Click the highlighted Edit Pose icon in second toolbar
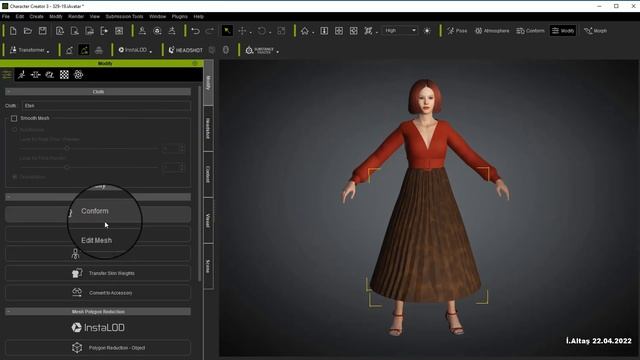The height and width of the screenshot is (360, 640). coord(84,50)
